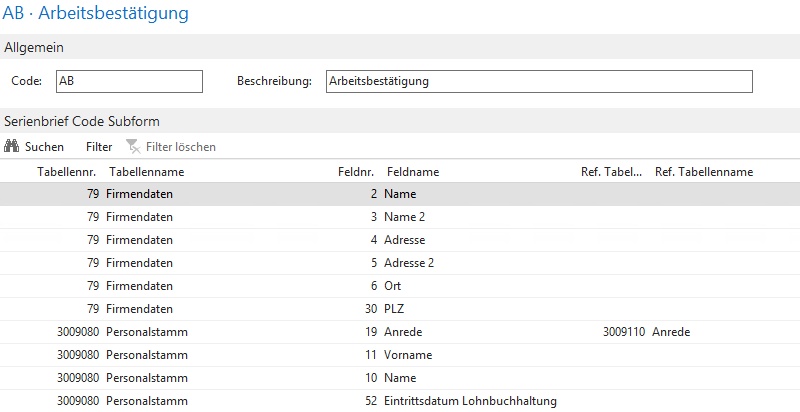Sort by Tabellennr. column header
This screenshot has width=800, height=412.
[68, 172]
